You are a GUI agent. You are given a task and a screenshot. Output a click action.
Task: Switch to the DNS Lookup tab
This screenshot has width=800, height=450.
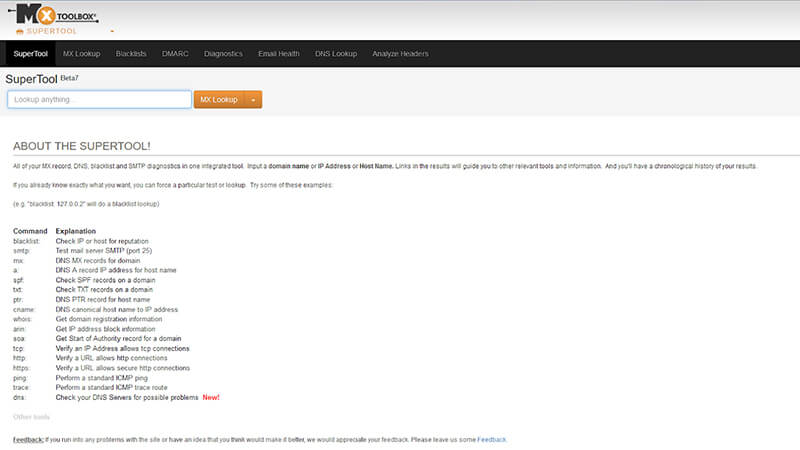336,53
